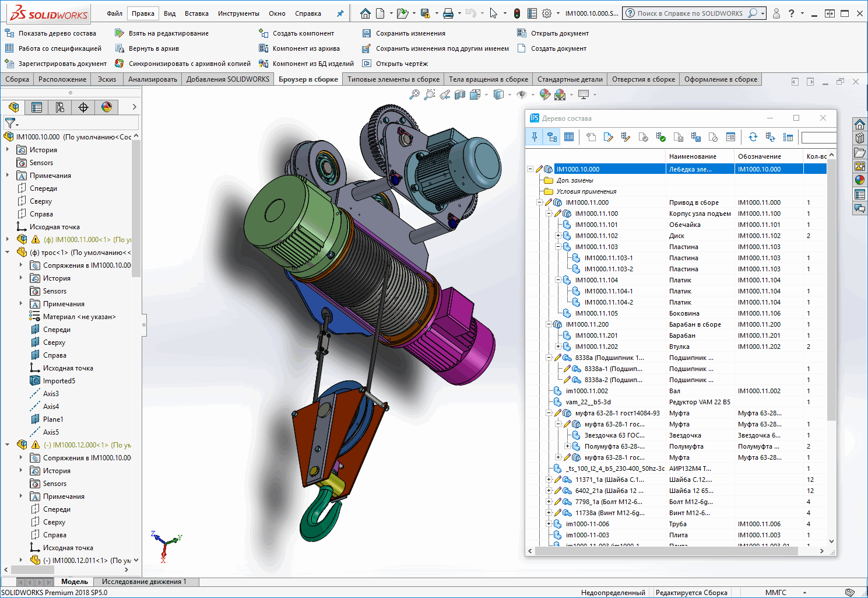Toggle the pin button in Дерево состава
Viewport: 868px width, 598px height.
click(x=535, y=137)
